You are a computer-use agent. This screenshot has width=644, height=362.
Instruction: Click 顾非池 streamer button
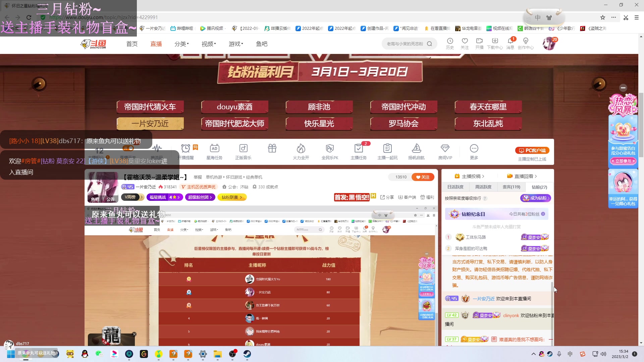pos(319,107)
